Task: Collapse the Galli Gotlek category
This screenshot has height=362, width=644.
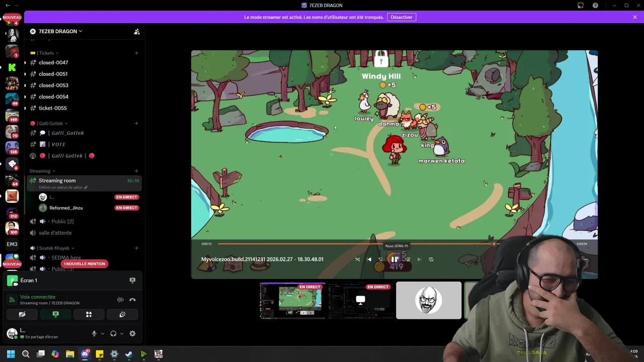Action: (49, 123)
